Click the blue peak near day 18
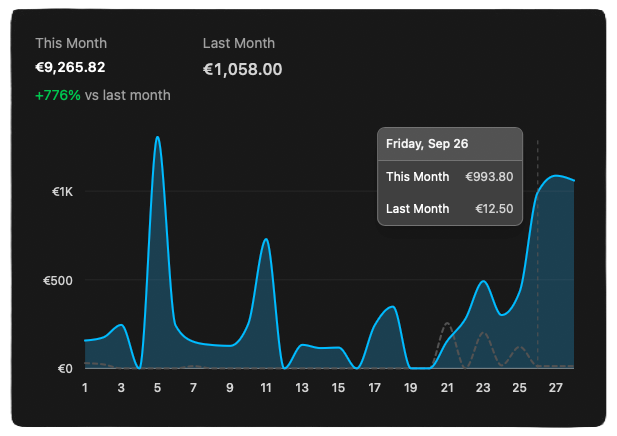 (393, 307)
